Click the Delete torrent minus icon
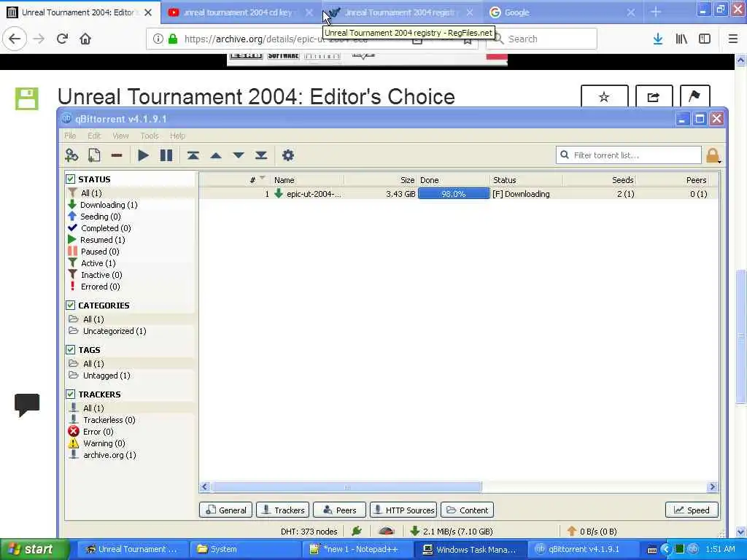747x560 pixels. click(117, 155)
